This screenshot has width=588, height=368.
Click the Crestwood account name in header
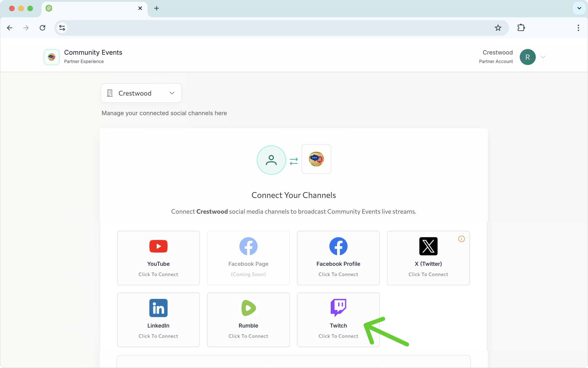(x=498, y=52)
